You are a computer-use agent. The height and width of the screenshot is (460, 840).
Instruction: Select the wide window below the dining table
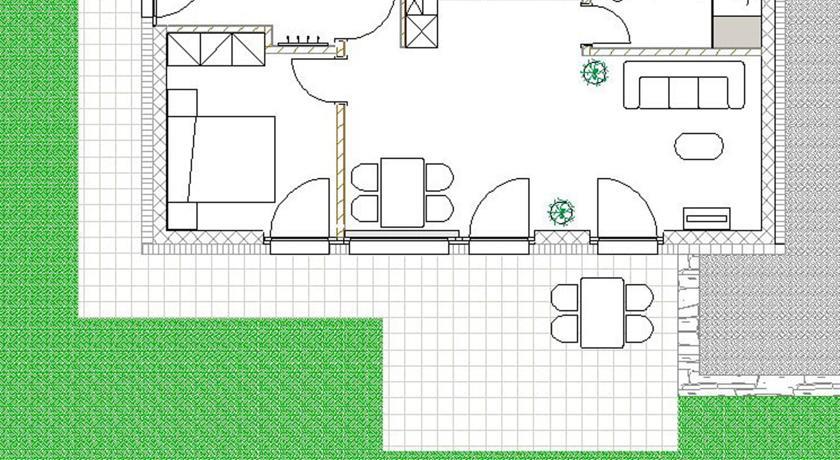point(402,245)
